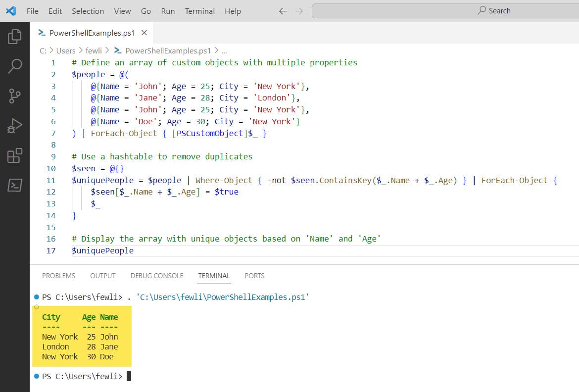Click the 'London' row in terminal output

[x=80, y=346]
